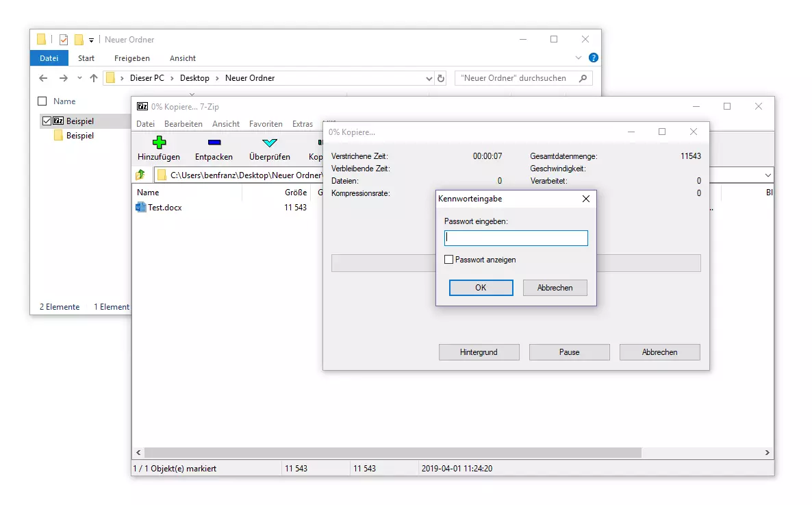Click properties checkmark icon in Explorer title bar

(64, 40)
